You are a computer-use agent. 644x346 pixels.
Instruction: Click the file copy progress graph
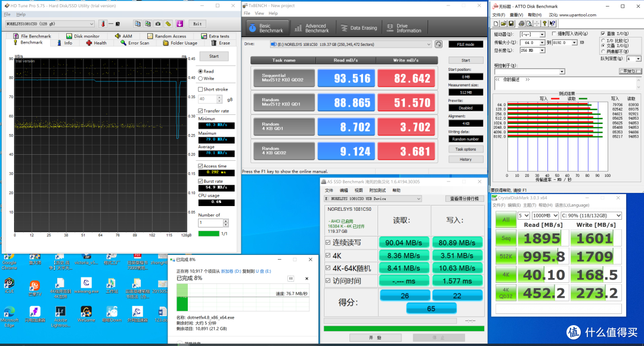coord(242,297)
